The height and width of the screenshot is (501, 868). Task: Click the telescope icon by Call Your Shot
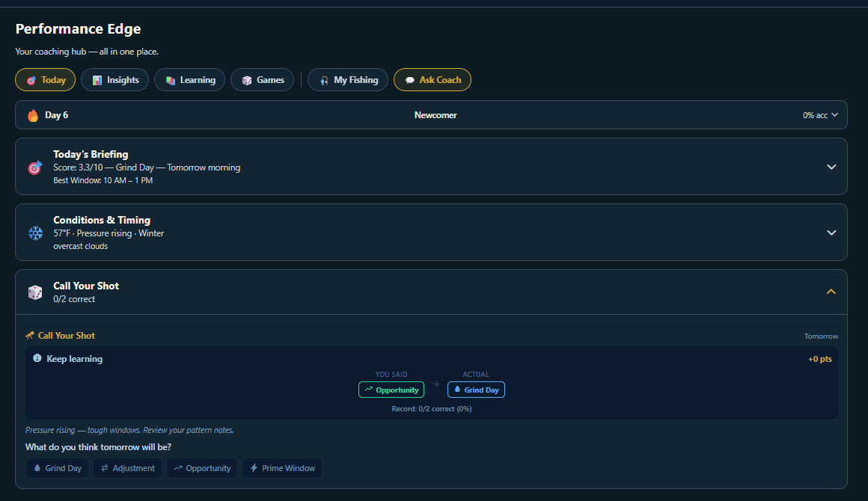coord(30,336)
